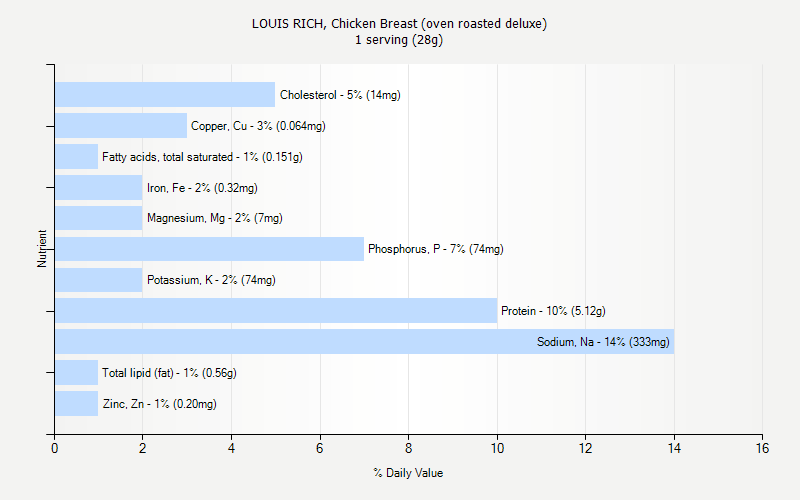Click the x-axis tick label 16
Viewport: 800px width, 500px height.
click(x=762, y=449)
